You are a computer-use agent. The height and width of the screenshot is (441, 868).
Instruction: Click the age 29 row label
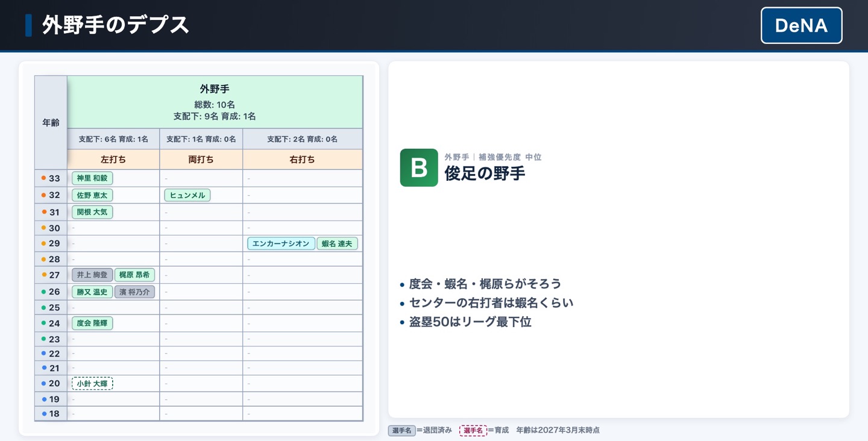coord(51,243)
